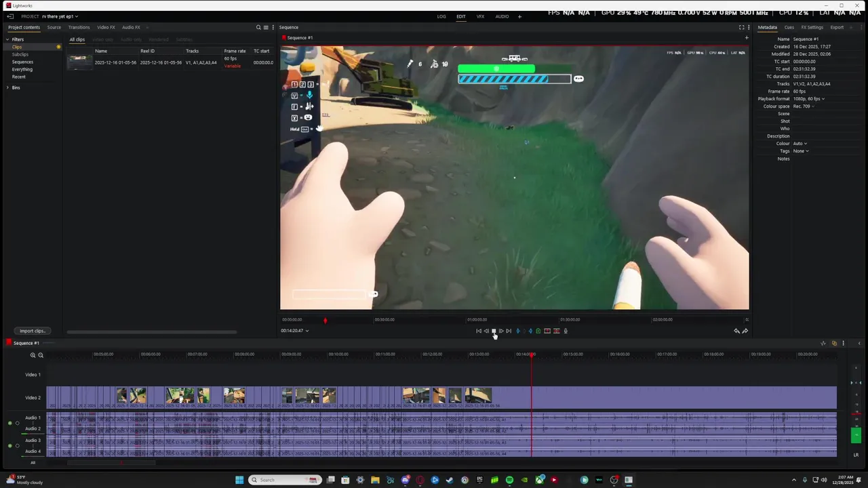Add a green cue marker

click(538, 331)
